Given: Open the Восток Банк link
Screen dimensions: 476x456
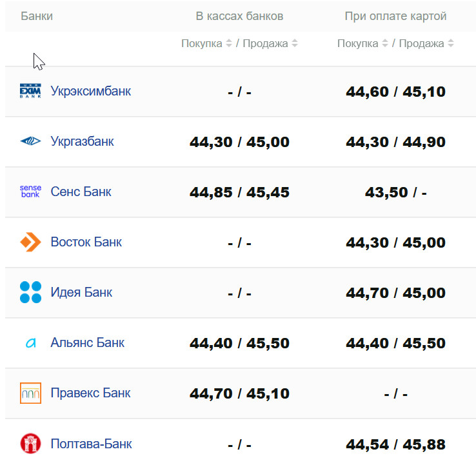Looking at the screenshot, I should 86,242.
